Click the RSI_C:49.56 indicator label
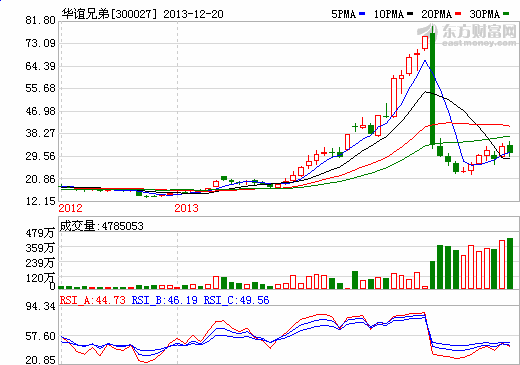Image resolution: width=520 pixels, height=365 pixels. click(x=237, y=300)
